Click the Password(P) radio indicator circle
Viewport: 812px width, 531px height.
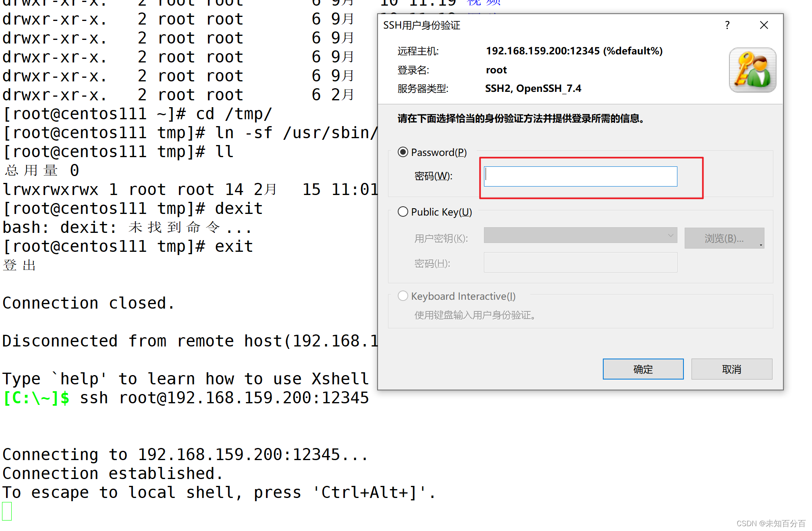403,152
